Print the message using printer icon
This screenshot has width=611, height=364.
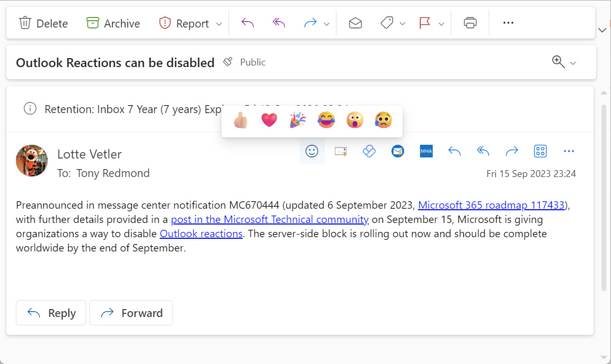tap(470, 23)
